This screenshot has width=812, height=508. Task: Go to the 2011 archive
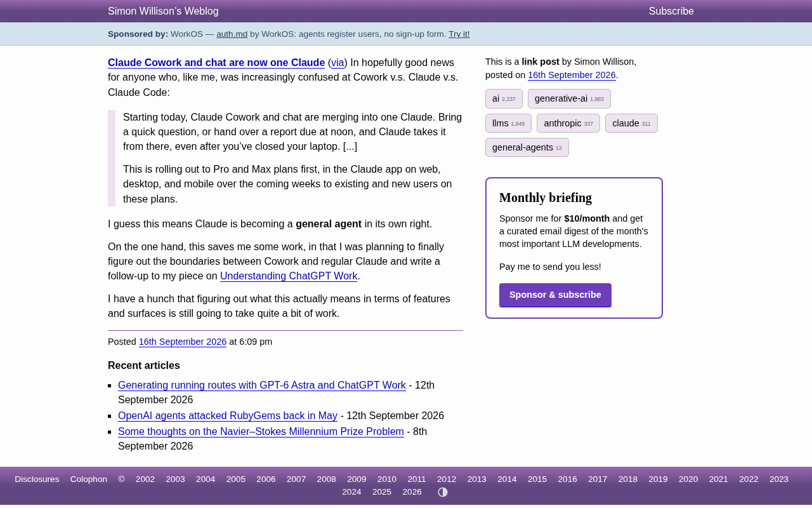click(x=417, y=479)
